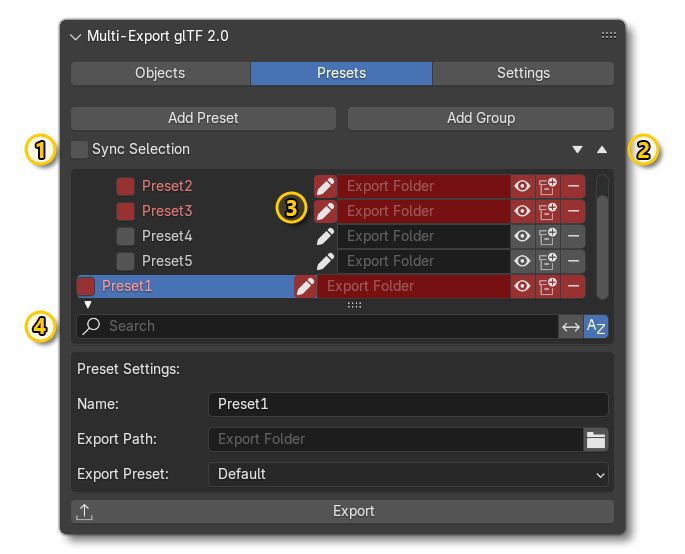Remove Preset5 with its minus button
This screenshot has height=554, width=685.
573,261
